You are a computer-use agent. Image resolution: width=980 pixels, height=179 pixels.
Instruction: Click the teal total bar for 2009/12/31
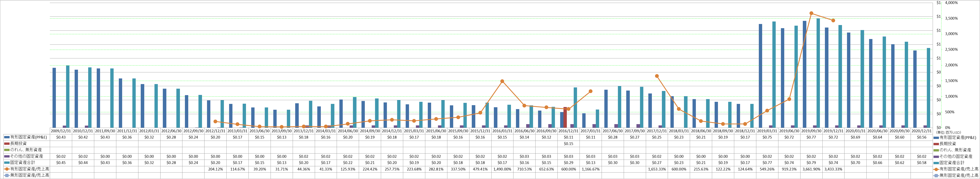68,96
